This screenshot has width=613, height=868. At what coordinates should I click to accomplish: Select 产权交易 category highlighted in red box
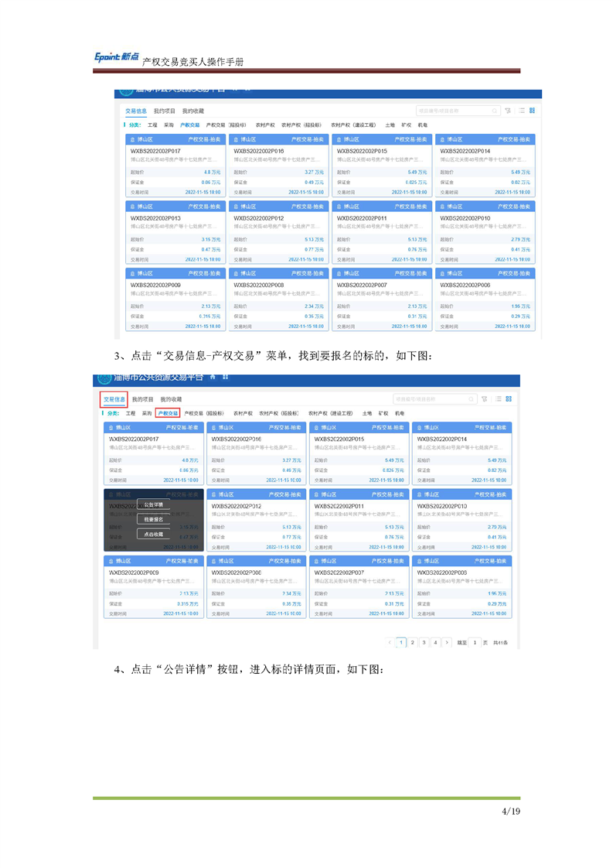167,413
